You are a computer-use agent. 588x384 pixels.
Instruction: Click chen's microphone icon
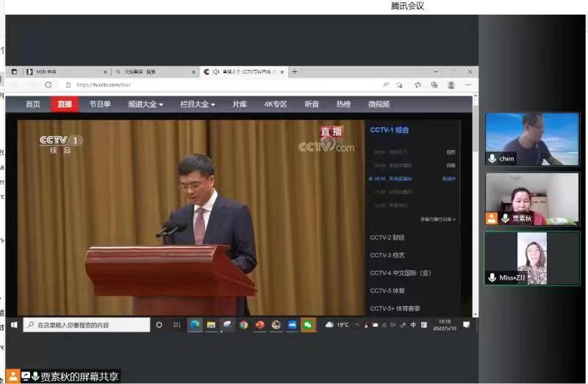tap(492, 158)
